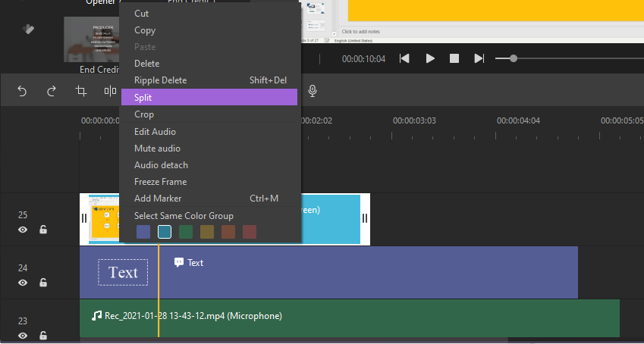
Task: Select Freeze Frame menu entry
Action: (209, 182)
